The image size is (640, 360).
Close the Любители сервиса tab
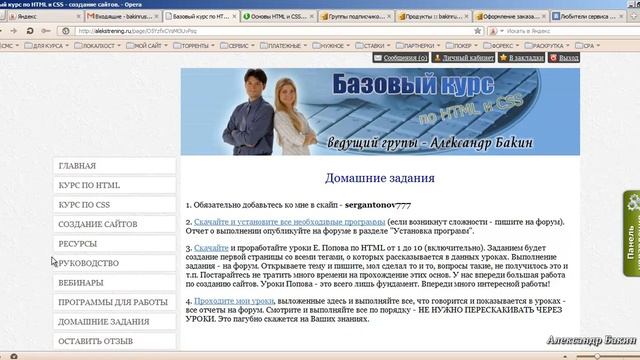tap(621, 17)
